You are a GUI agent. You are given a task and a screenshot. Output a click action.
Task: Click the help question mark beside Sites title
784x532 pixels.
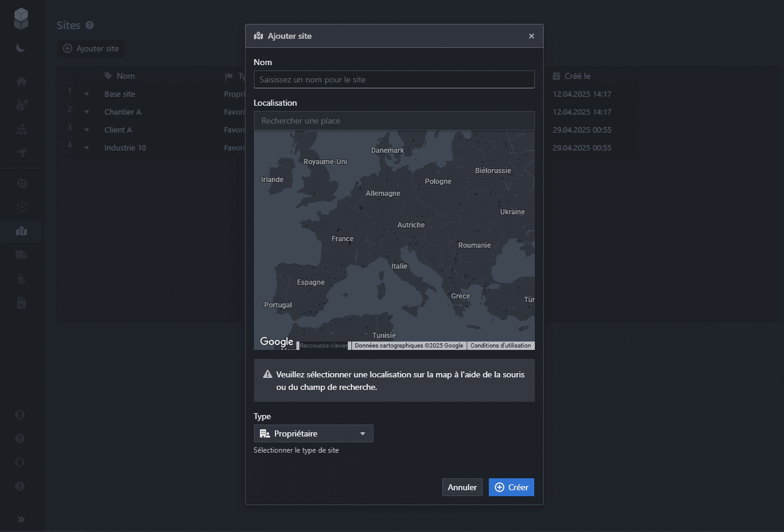(90, 25)
